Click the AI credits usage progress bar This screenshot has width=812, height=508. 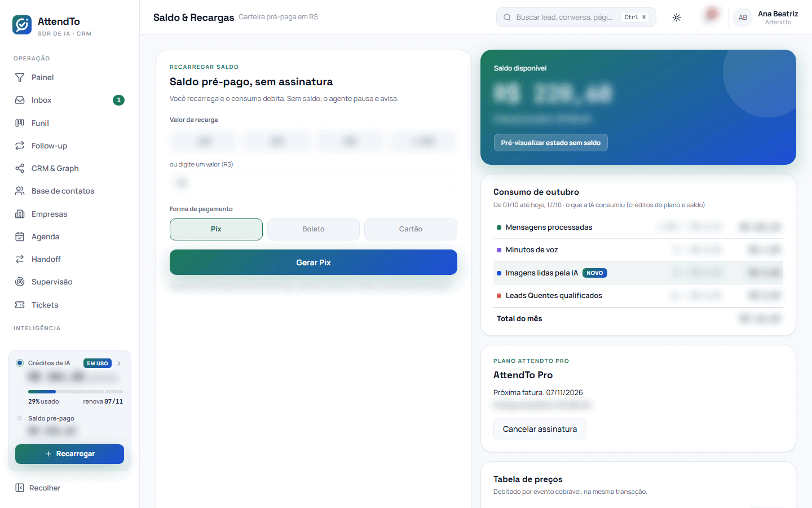pos(76,391)
